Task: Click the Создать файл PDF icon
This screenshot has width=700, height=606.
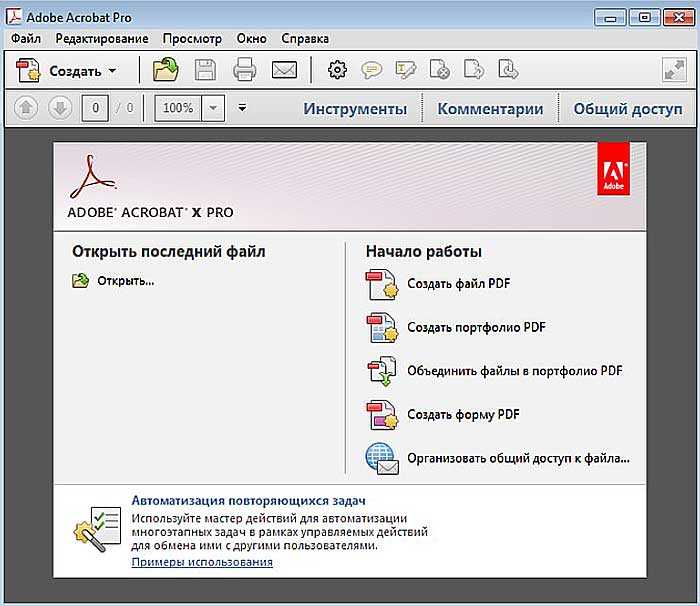Action: click(381, 284)
